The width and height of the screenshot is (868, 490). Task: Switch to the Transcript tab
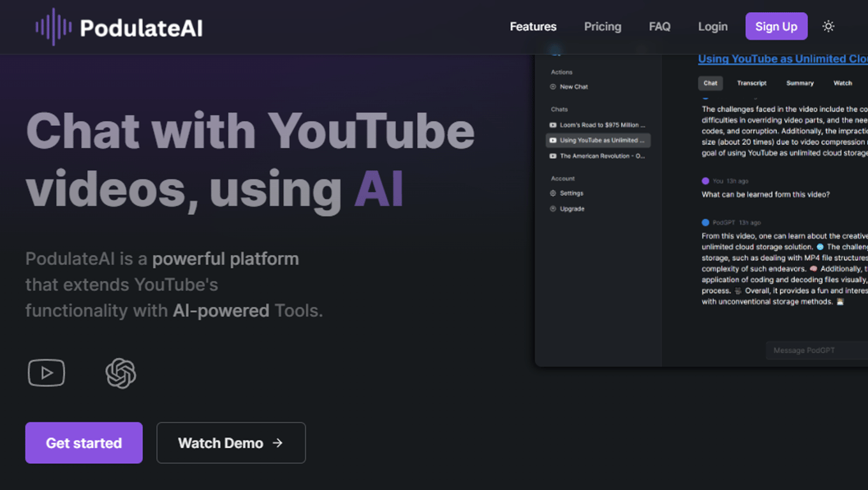pos(752,83)
